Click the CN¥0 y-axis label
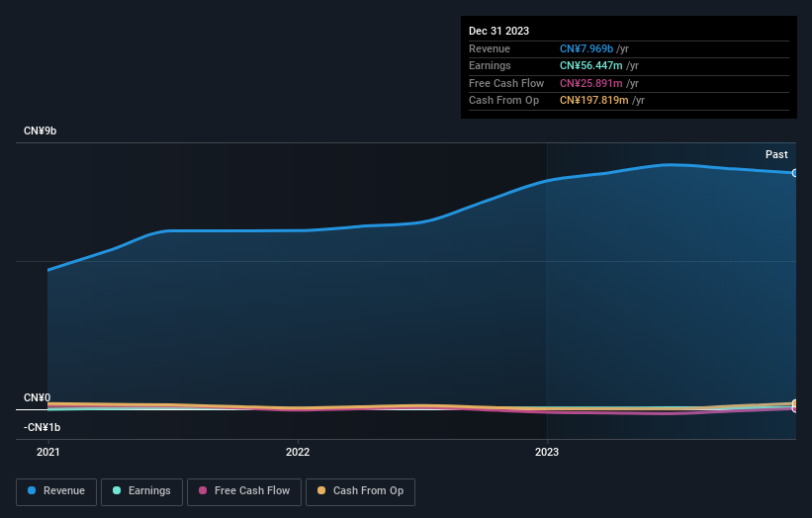 click(38, 398)
